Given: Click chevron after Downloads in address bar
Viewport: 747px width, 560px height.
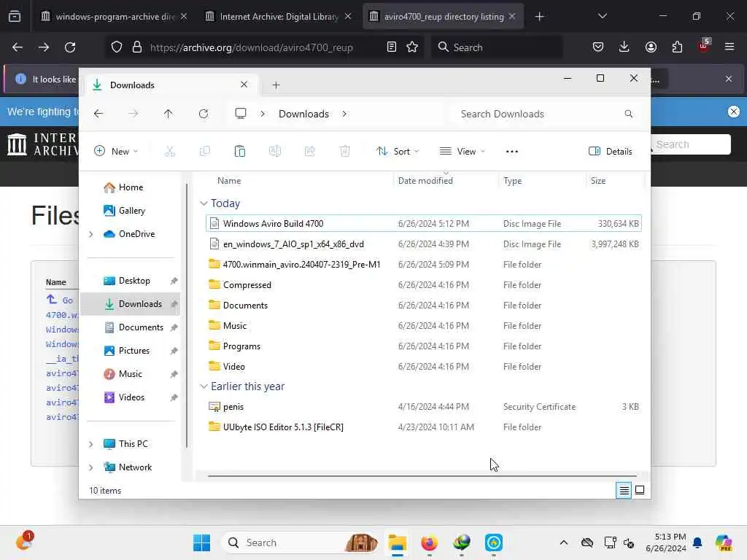Looking at the screenshot, I should [344, 114].
